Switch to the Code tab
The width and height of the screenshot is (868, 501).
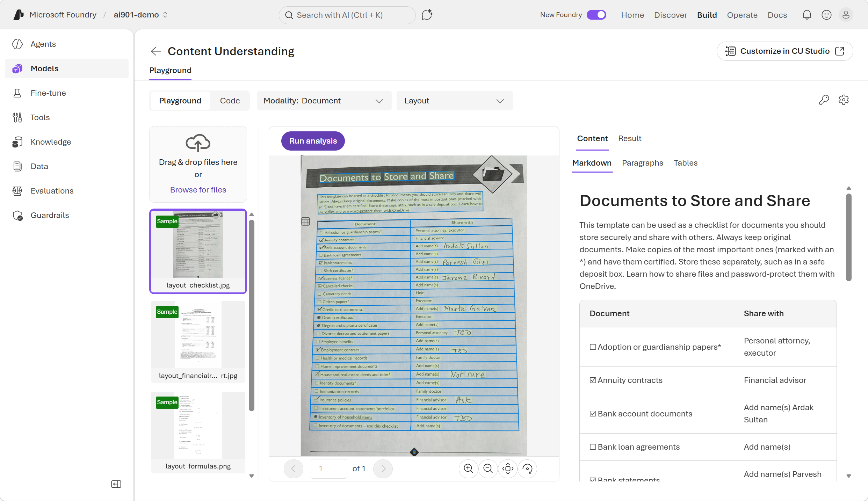[230, 101]
